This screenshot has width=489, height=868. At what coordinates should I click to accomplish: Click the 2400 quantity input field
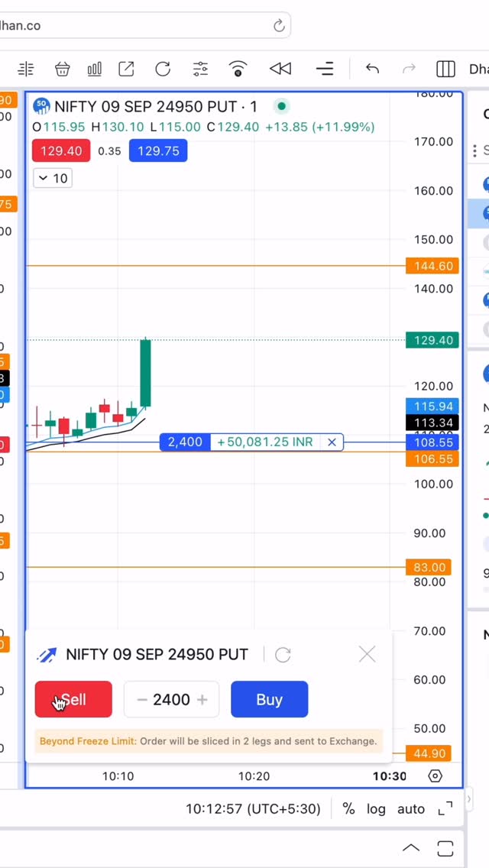pos(171,700)
